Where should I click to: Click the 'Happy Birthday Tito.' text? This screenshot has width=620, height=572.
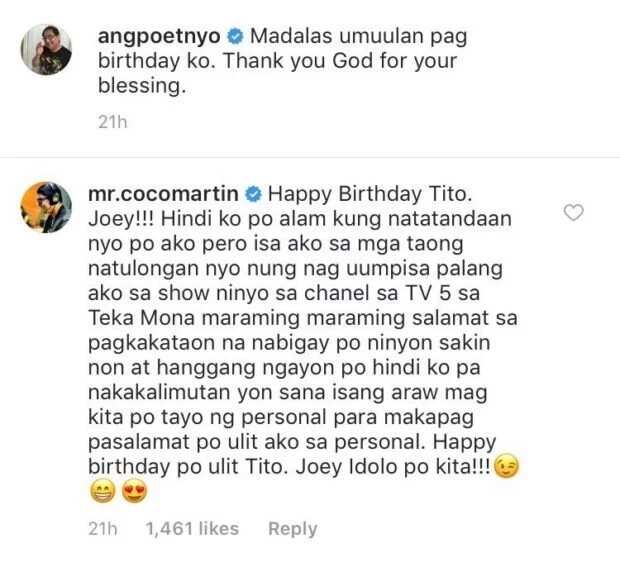(370, 194)
